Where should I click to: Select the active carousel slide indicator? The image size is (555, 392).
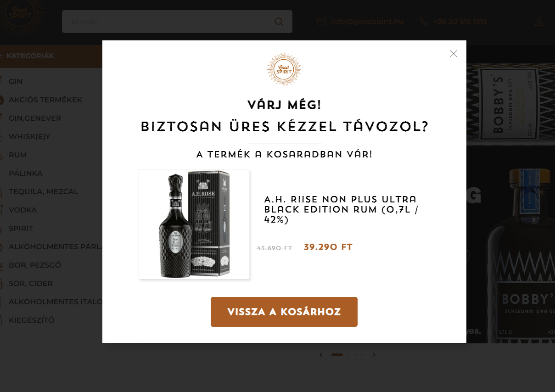coord(337,355)
